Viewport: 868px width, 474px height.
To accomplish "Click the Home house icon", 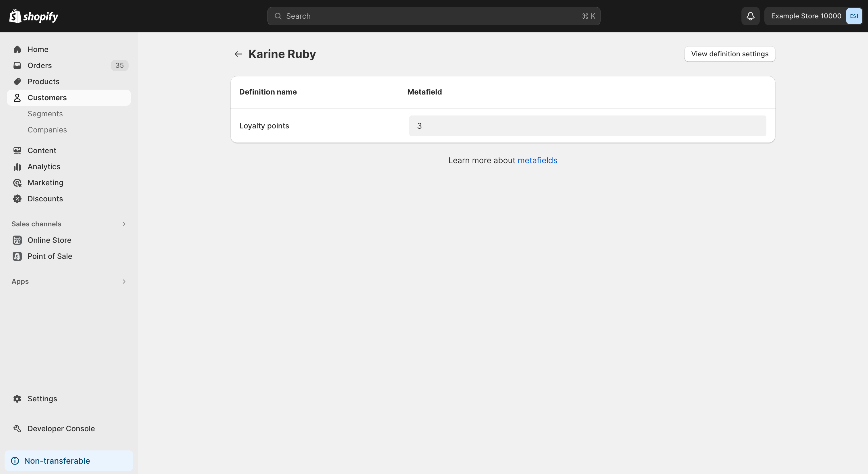I will (x=17, y=49).
